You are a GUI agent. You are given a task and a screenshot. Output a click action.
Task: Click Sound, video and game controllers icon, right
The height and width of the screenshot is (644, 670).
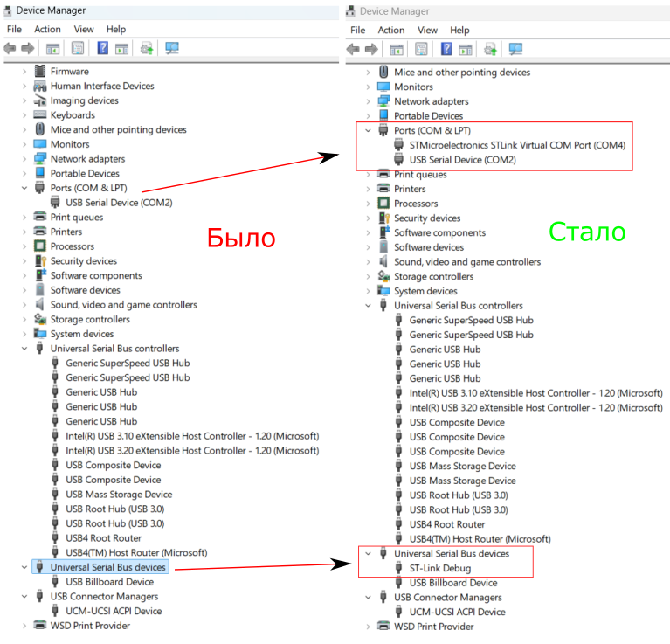383,261
